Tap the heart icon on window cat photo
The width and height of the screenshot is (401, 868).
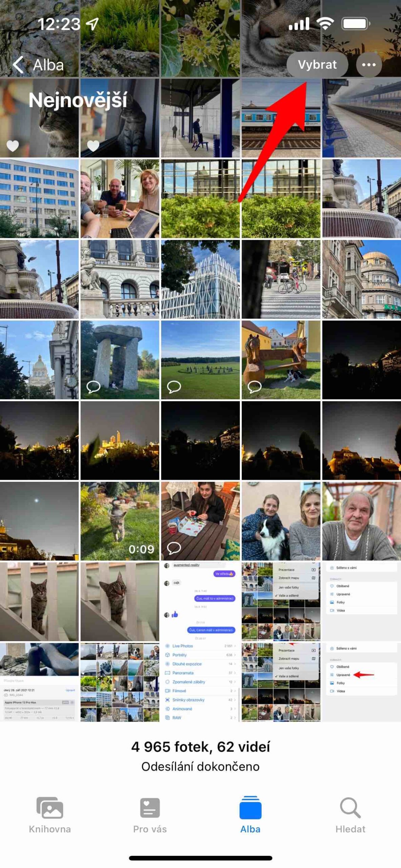click(x=93, y=146)
